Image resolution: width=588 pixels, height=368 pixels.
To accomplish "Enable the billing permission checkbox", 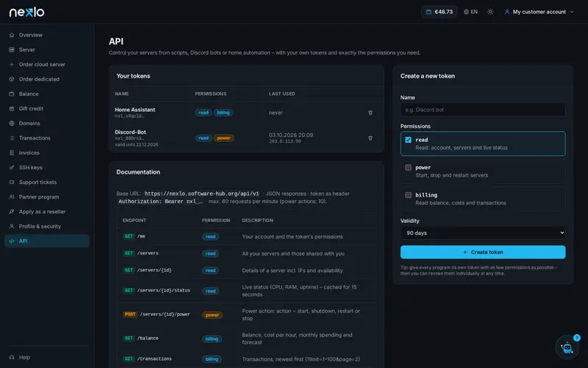I will click(408, 195).
